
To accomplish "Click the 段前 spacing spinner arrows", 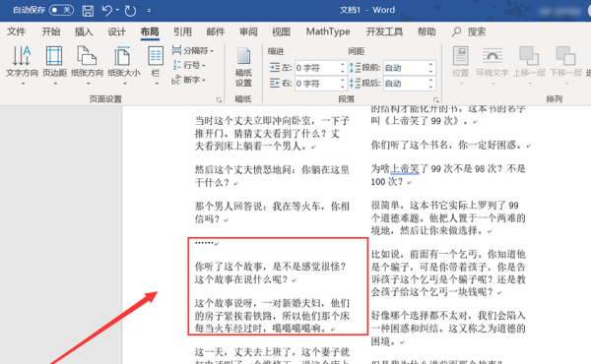I will (430, 68).
